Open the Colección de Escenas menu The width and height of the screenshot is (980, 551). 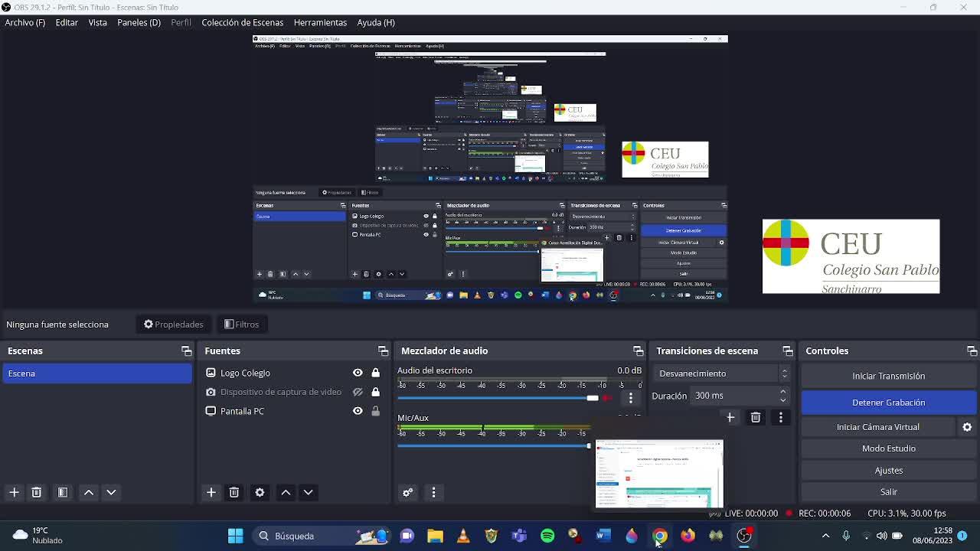tap(242, 22)
